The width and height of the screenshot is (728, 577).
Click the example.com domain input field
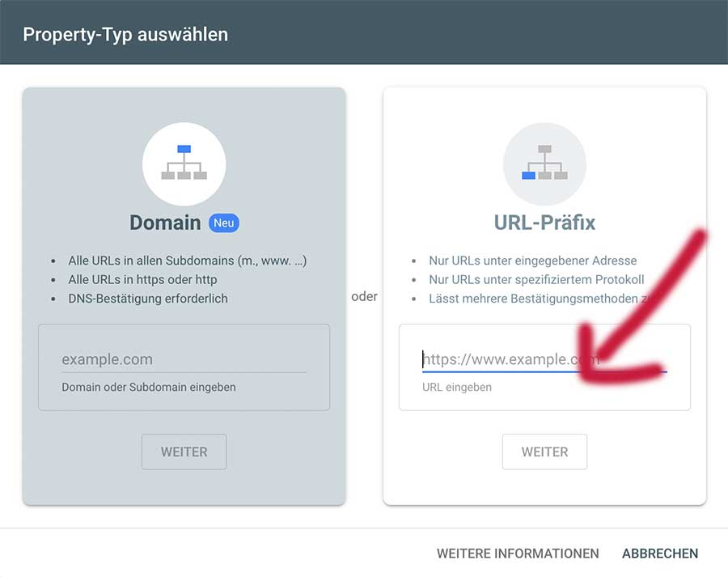[x=184, y=359]
